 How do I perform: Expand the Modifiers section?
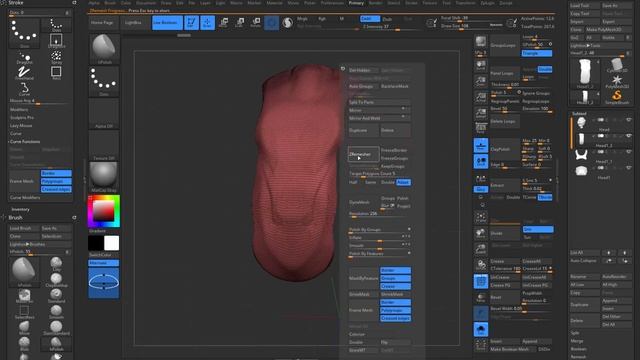[19, 109]
